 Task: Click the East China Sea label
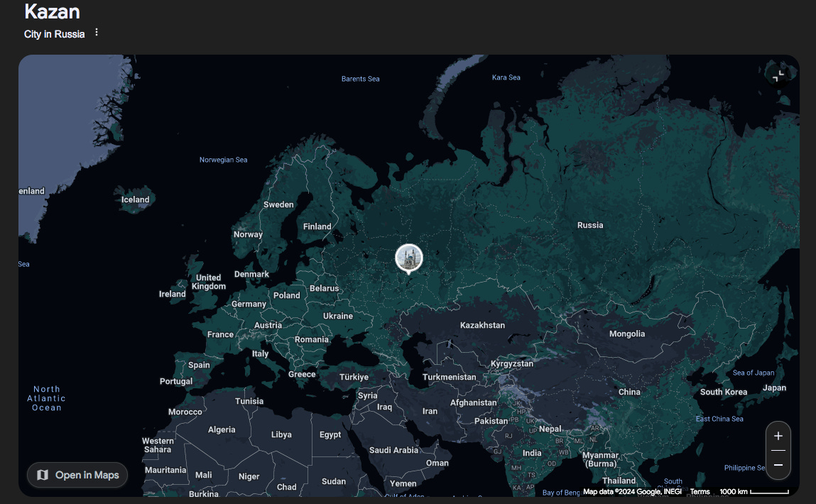pos(719,420)
